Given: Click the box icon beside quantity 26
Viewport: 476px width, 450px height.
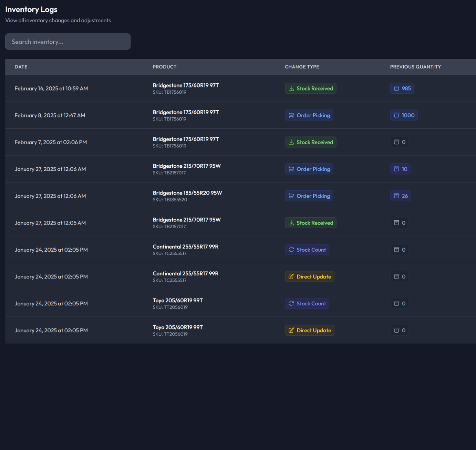Looking at the screenshot, I should pos(396,196).
